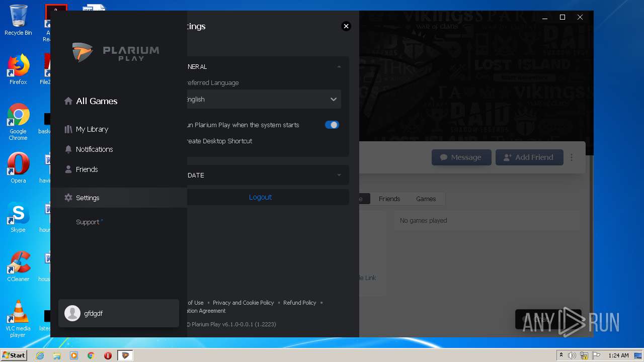Show hidden tray icons arrow
The height and width of the screenshot is (362, 644).
point(561,355)
